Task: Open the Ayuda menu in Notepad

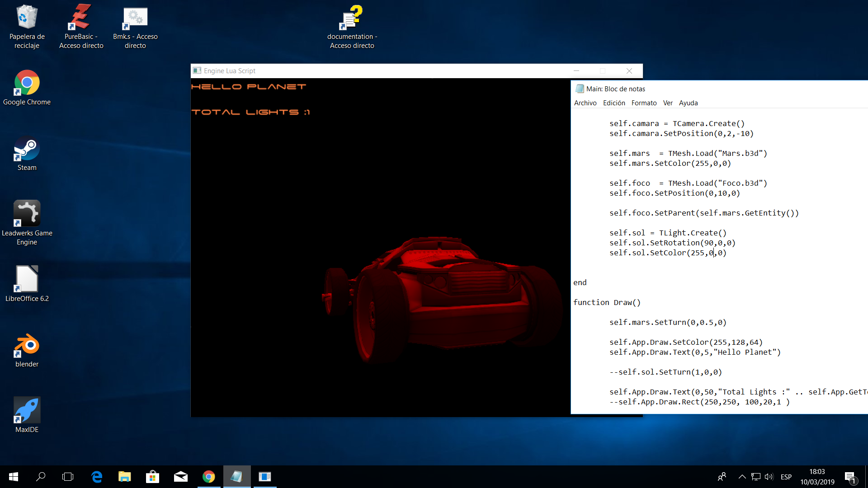Action: click(x=688, y=103)
